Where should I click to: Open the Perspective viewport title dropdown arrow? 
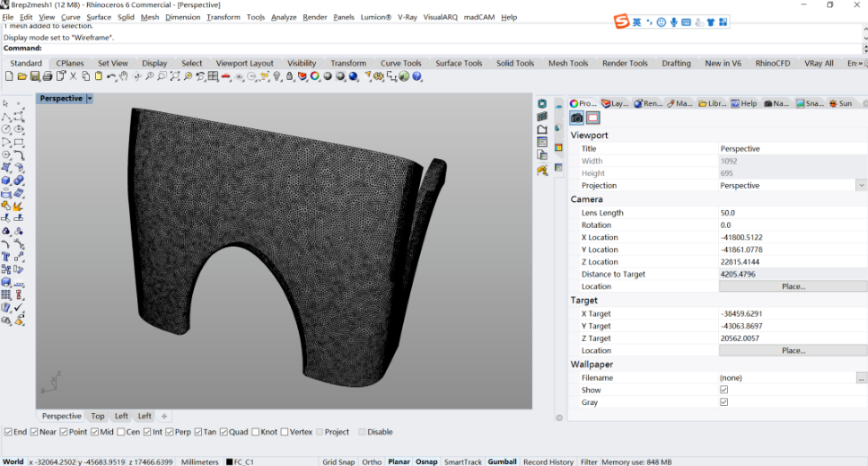coord(90,99)
